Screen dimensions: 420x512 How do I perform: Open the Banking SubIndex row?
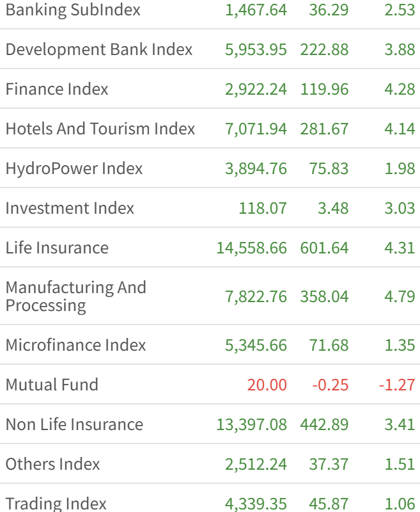point(73,10)
